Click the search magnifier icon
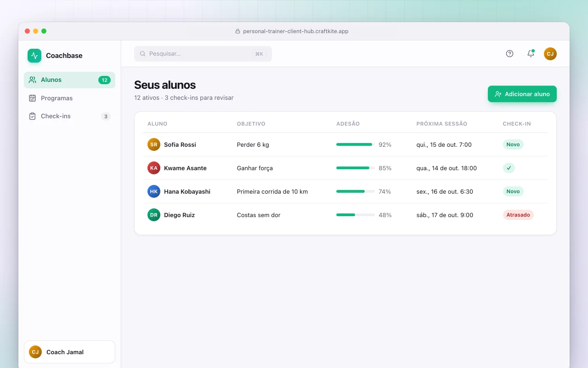The width and height of the screenshot is (588, 368). [x=142, y=54]
